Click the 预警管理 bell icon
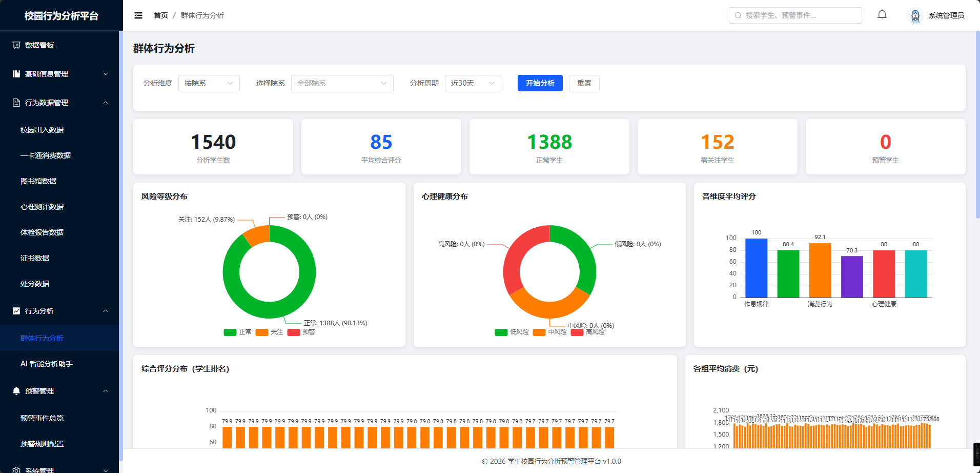The height and width of the screenshot is (473, 980). (x=16, y=391)
